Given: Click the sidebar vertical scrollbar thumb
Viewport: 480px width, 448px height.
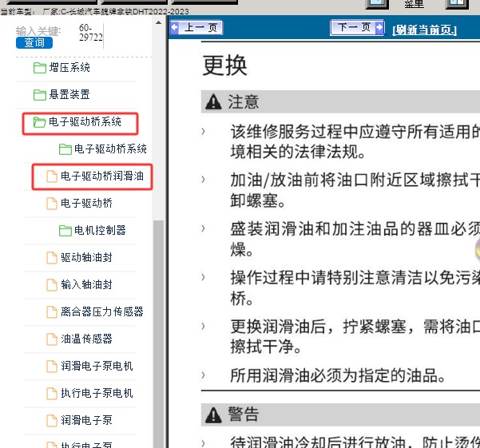Looking at the screenshot, I should tap(158, 334).
